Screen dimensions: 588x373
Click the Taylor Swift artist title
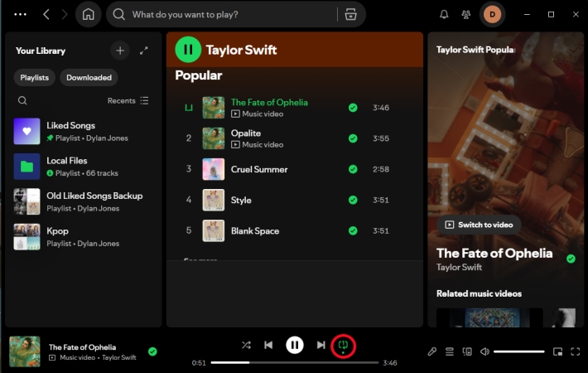(241, 50)
